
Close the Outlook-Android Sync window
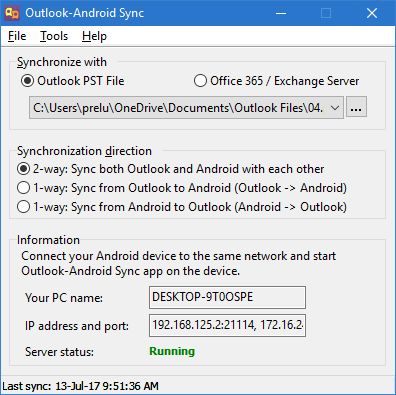(x=372, y=13)
